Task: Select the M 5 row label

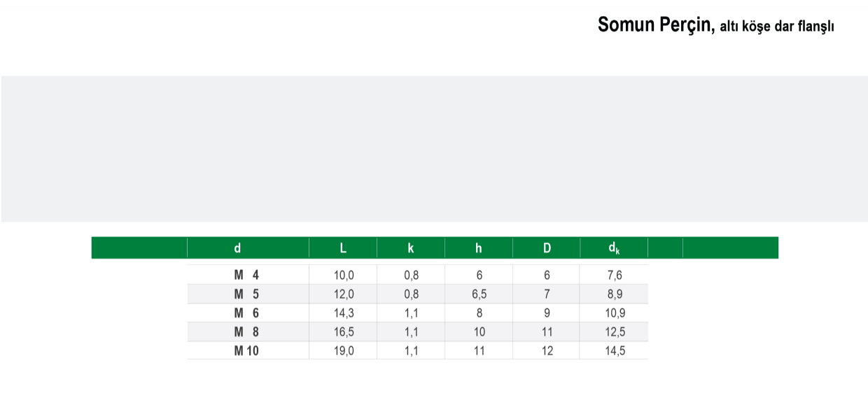Action: point(248,294)
